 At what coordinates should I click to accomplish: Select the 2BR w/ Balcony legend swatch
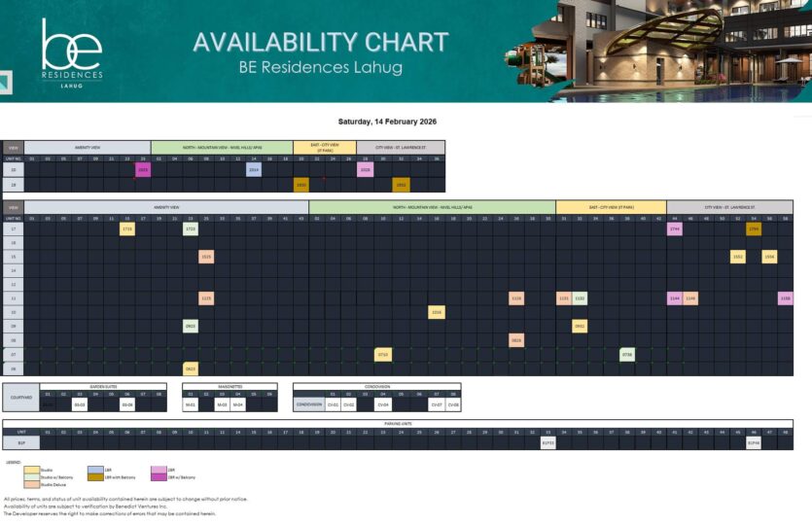click(159, 476)
